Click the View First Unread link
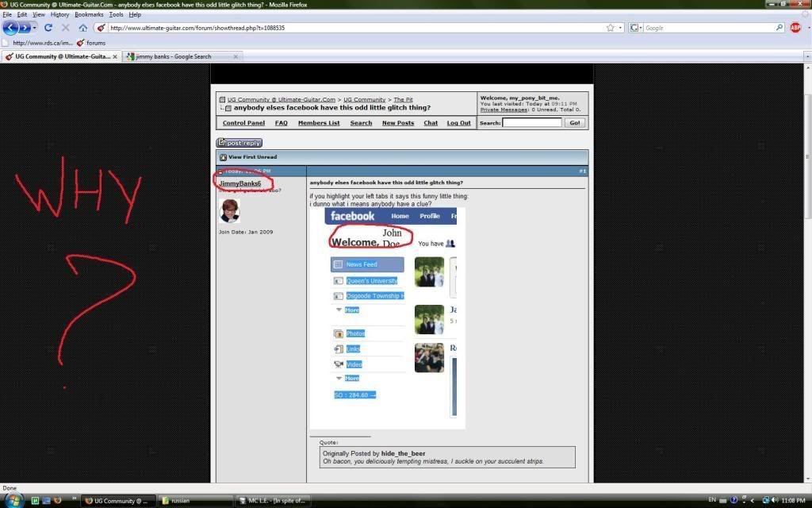This screenshot has height=508, width=812. 253,157
